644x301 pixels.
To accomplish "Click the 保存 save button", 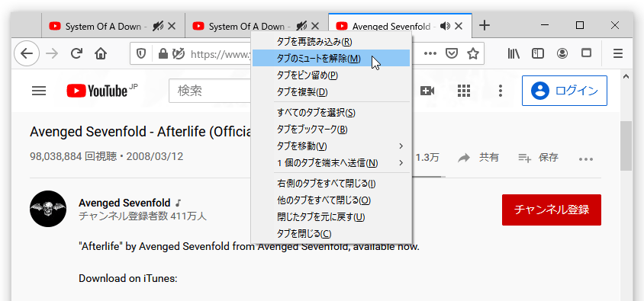I will click(538, 158).
